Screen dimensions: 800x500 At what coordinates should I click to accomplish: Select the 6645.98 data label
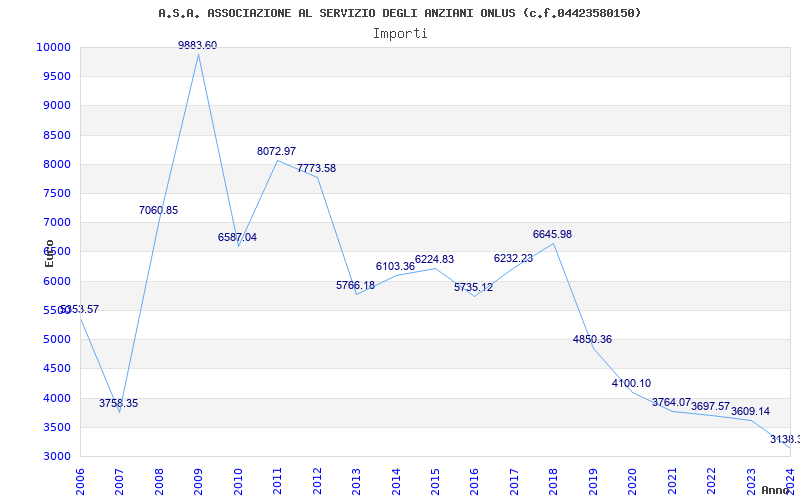(x=553, y=234)
